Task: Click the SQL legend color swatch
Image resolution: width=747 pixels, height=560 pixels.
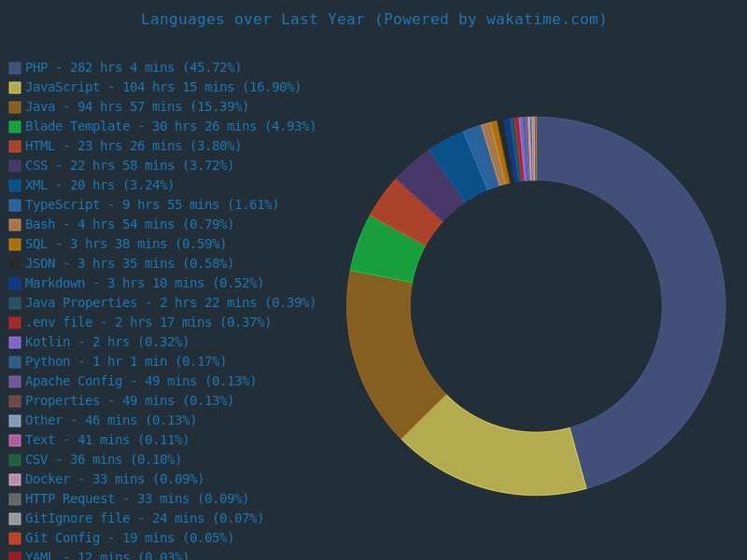Action: pyautogui.click(x=15, y=245)
